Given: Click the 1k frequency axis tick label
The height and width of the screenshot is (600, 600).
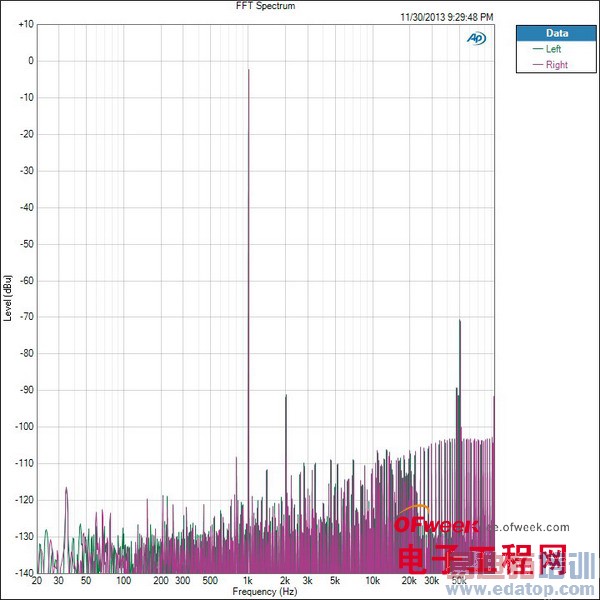Looking at the screenshot, I should point(248,580).
